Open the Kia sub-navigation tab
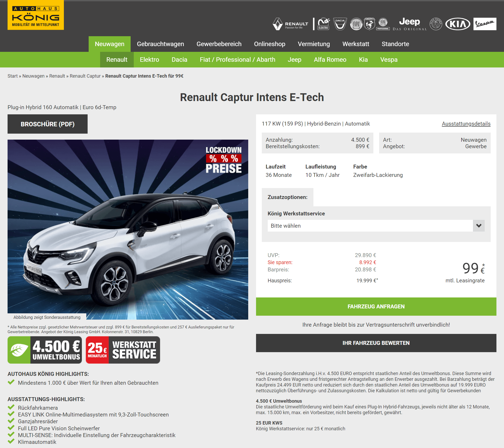Viewport: 504px width, 448px height. pyautogui.click(x=363, y=60)
